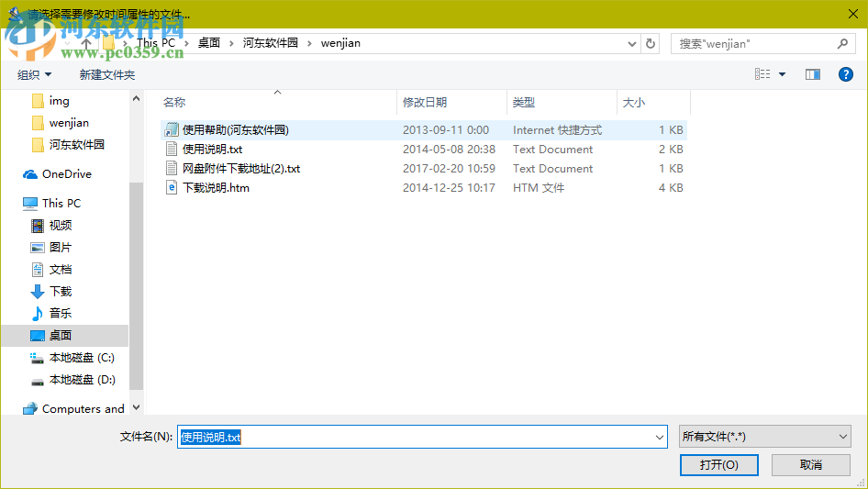868x489 pixels.
Task: Close the file dialog window
Action: coord(853,14)
